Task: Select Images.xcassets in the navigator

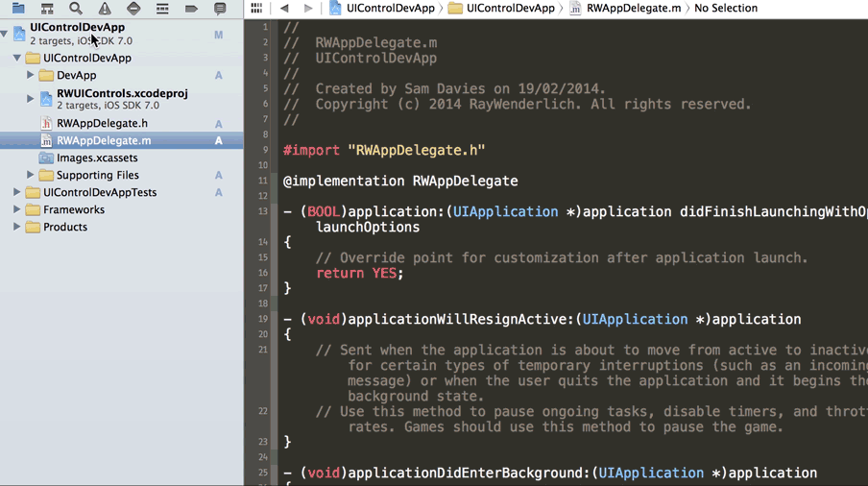Action: pos(121,158)
